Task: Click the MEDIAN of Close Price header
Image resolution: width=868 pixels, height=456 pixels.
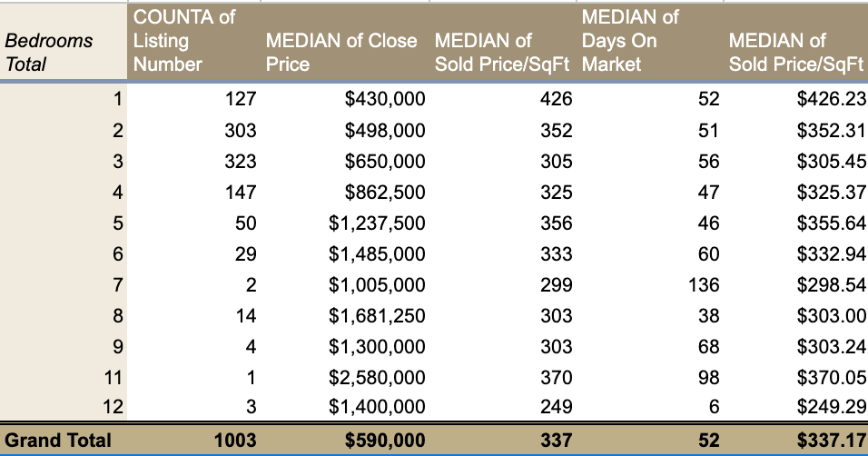Action: pos(340,53)
